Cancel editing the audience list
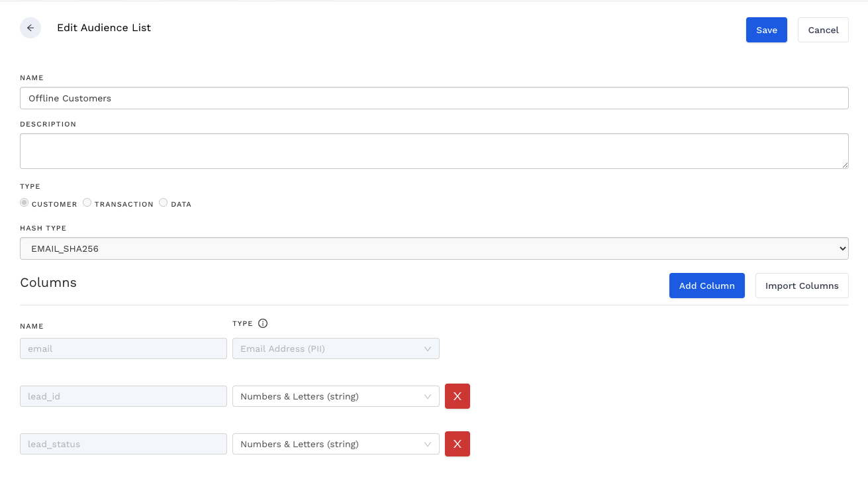This screenshot has width=868, height=477. click(x=823, y=30)
